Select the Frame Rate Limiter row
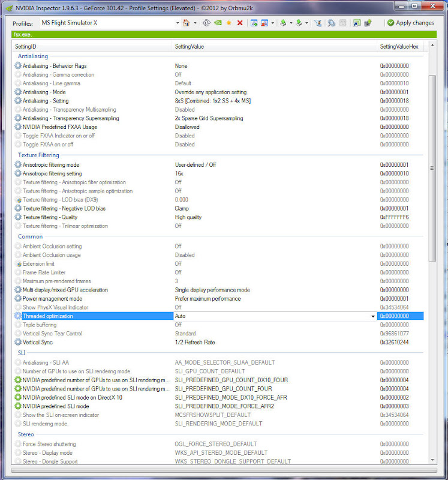448x480 pixels. (218, 272)
